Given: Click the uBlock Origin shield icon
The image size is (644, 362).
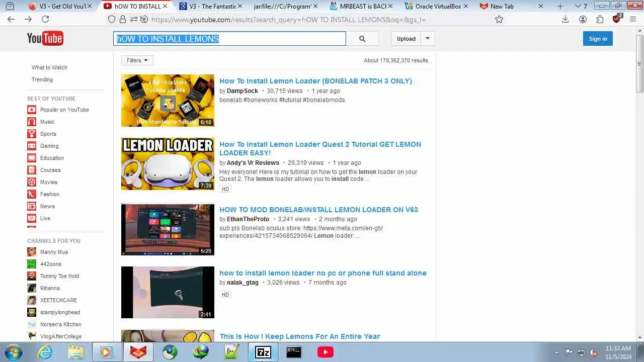Looking at the screenshot, I should tap(617, 19).
